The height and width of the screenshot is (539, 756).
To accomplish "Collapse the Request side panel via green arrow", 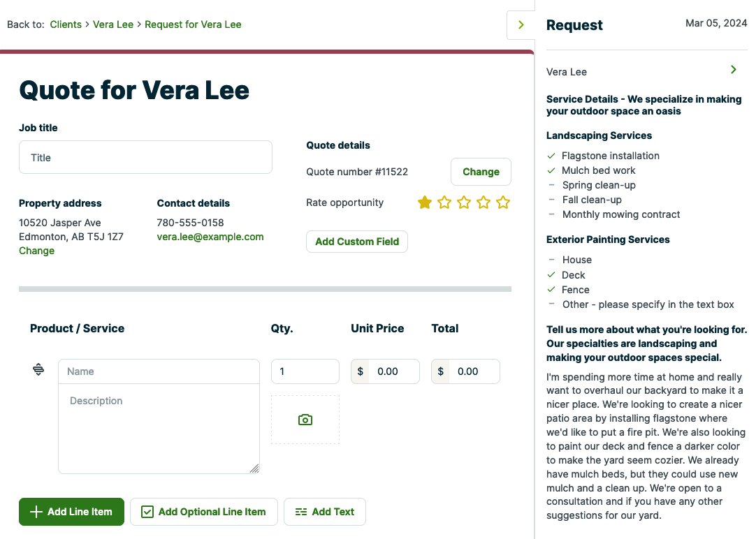I will [x=521, y=24].
